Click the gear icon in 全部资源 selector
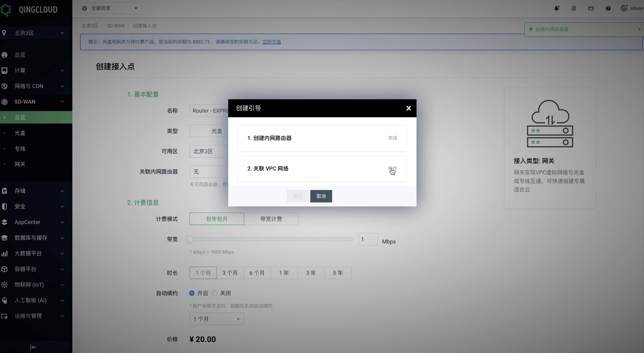Screen dimensions: 644x353 (x=84, y=8)
